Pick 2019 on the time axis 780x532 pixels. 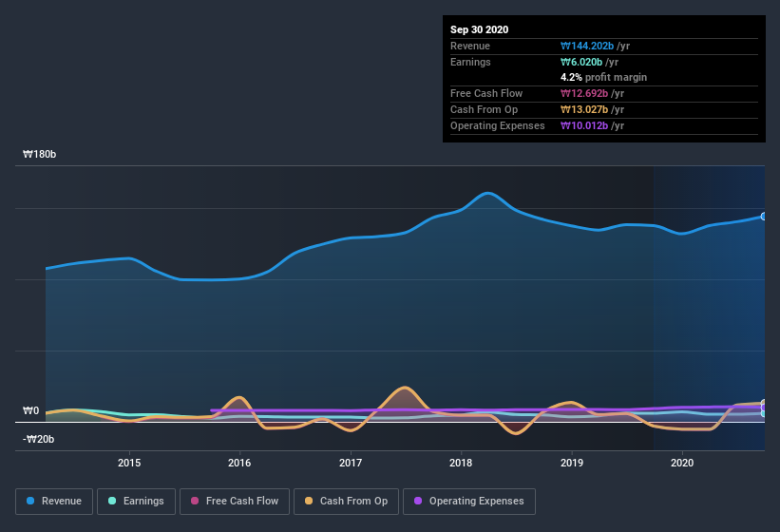coord(572,463)
